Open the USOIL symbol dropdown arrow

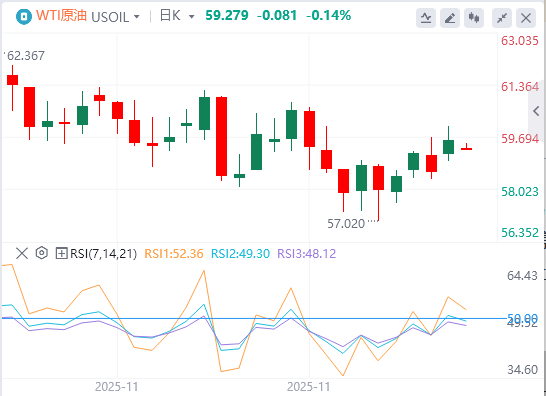click(x=136, y=17)
